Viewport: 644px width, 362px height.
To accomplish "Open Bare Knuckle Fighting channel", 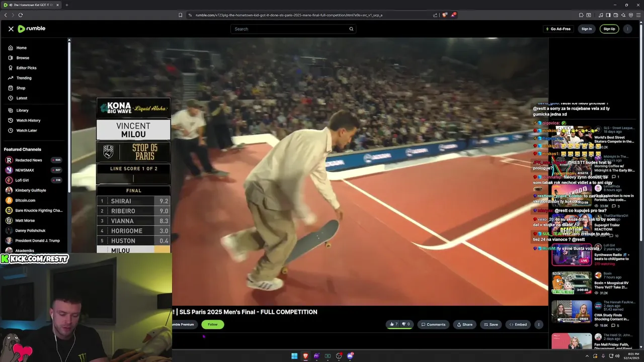I will tap(34, 210).
